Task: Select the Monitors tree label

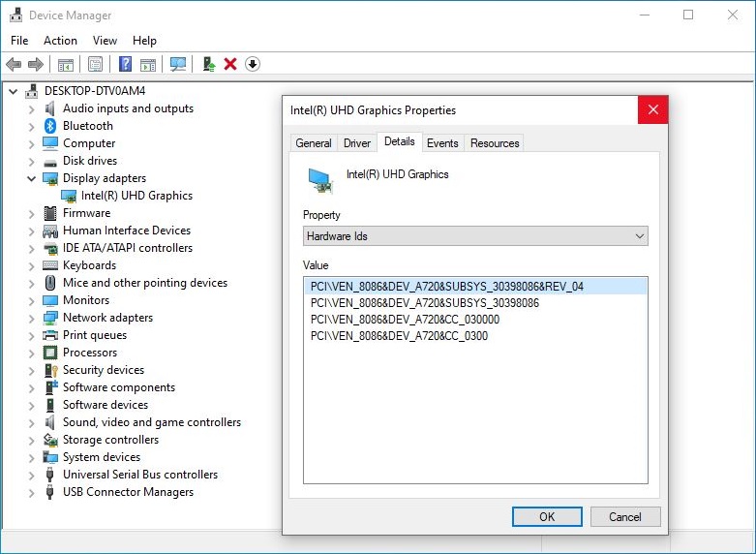Action: (x=86, y=300)
